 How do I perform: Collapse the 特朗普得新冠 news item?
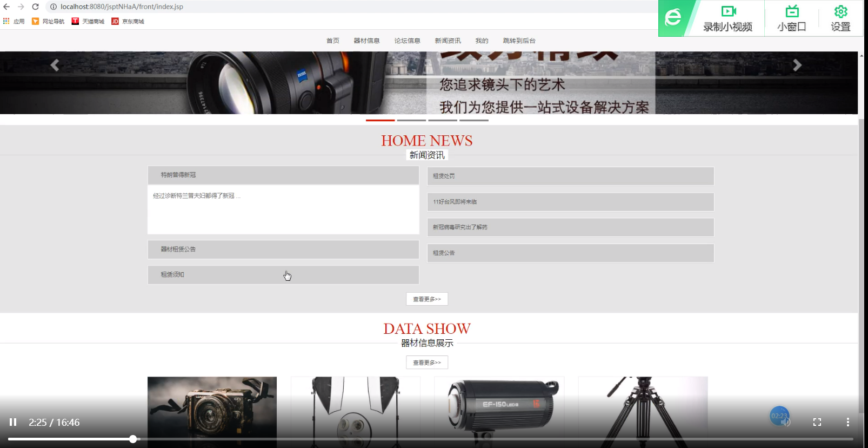283,175
